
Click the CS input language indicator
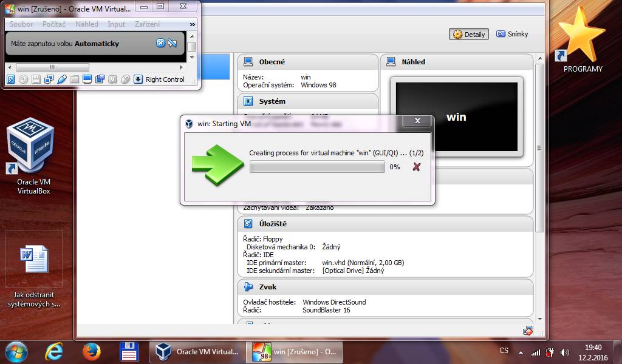pos(504,351)
